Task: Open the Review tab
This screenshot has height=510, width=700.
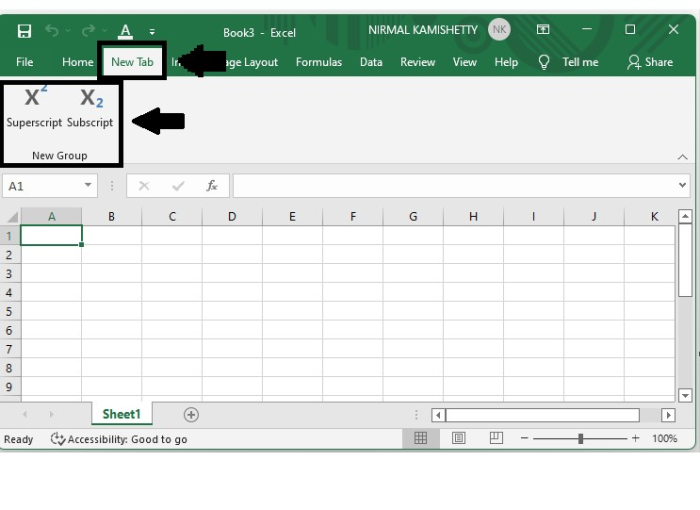Action: coord(417,62)
